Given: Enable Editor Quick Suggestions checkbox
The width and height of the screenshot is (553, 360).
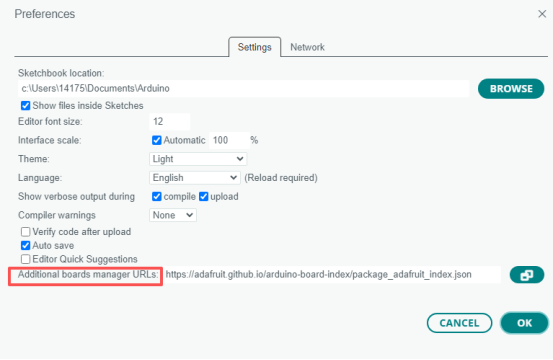Looking at the screenshot, I should 25,259.
